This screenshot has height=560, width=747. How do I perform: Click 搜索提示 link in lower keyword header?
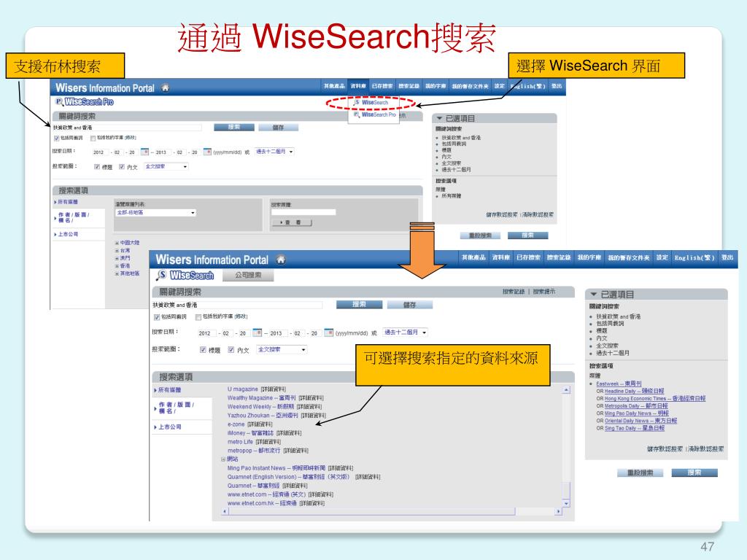point(544,292)
